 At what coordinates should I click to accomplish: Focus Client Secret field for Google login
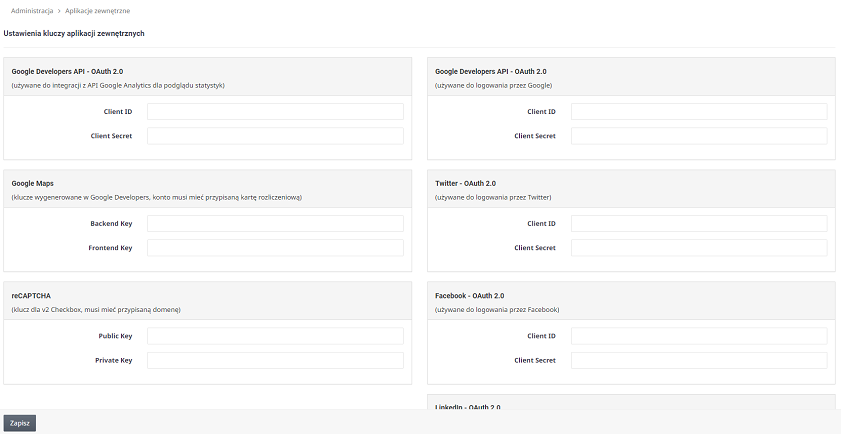pos(699,136)
